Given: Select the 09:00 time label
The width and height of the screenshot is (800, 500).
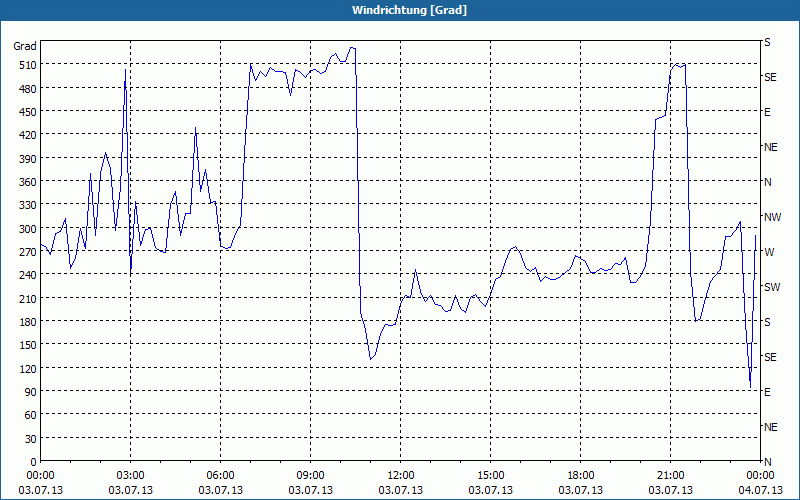Looking at the screenshot, I should coord(310,476).
